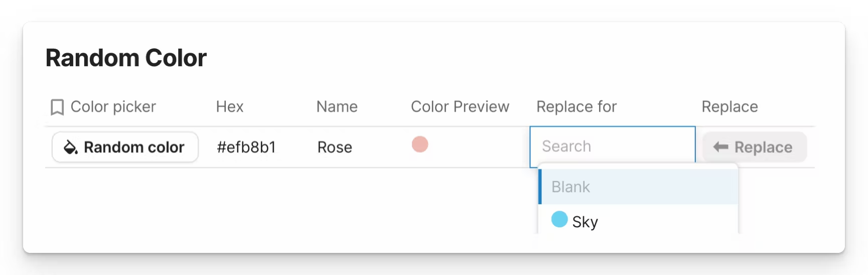Click the Color picker column header

(113, 107)
